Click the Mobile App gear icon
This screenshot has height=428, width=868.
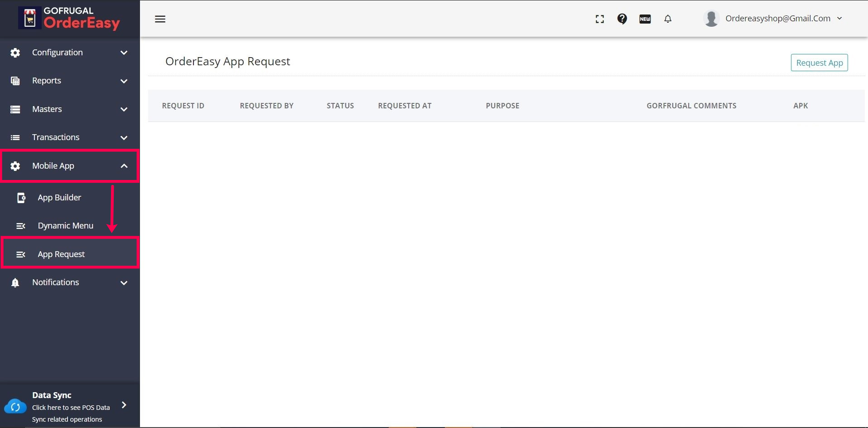point(15,166)
